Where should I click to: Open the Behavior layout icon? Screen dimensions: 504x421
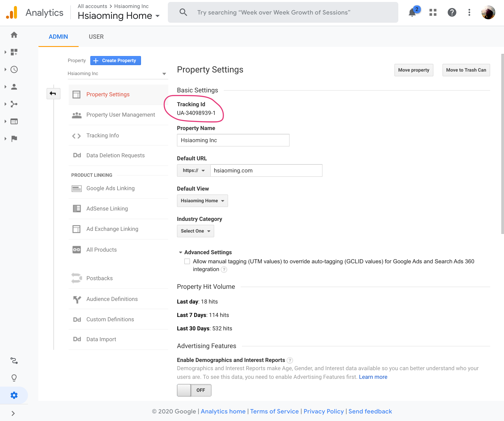(14, 121)
